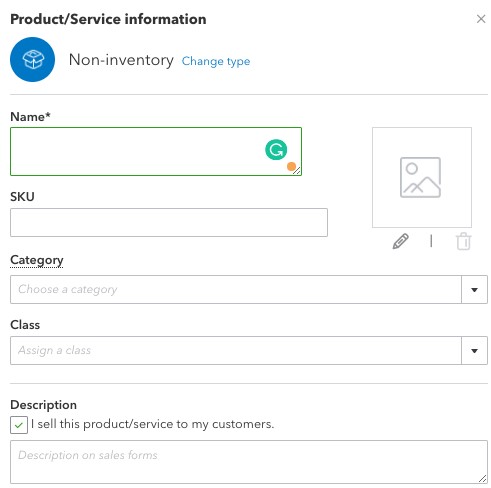The image size is (491, 488).
Task: Click the Assign a class field
Action: 236,351
